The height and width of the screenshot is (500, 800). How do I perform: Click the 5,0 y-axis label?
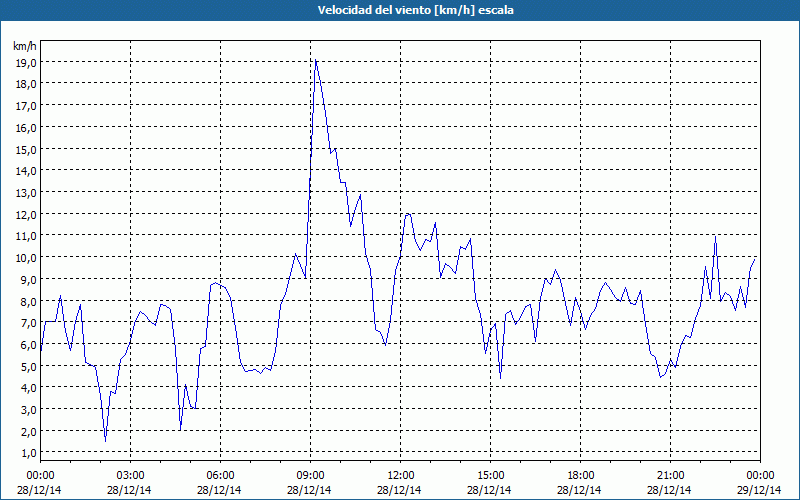tap(29, 366)
